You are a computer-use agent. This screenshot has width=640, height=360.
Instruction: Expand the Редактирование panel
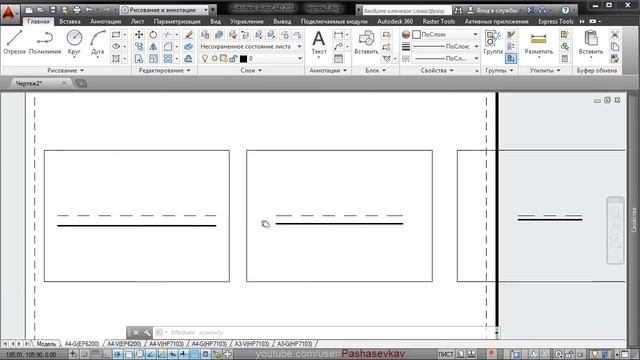164,71
